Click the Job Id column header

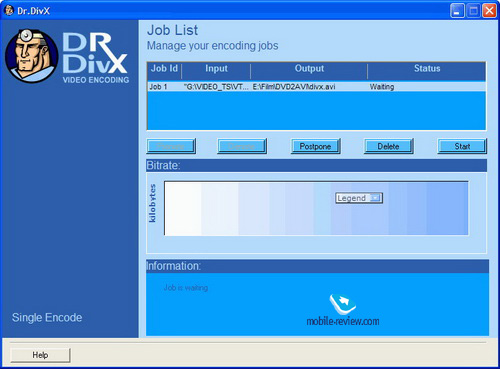(164, 69)
